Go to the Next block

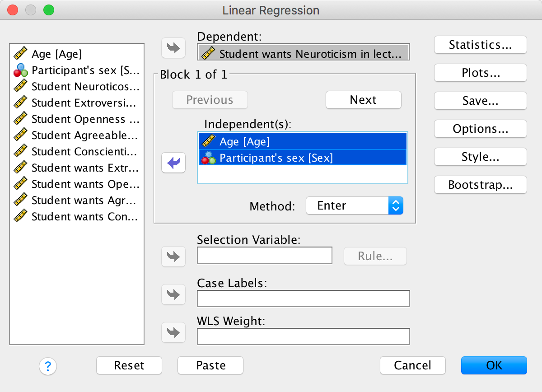coord(363,100)
